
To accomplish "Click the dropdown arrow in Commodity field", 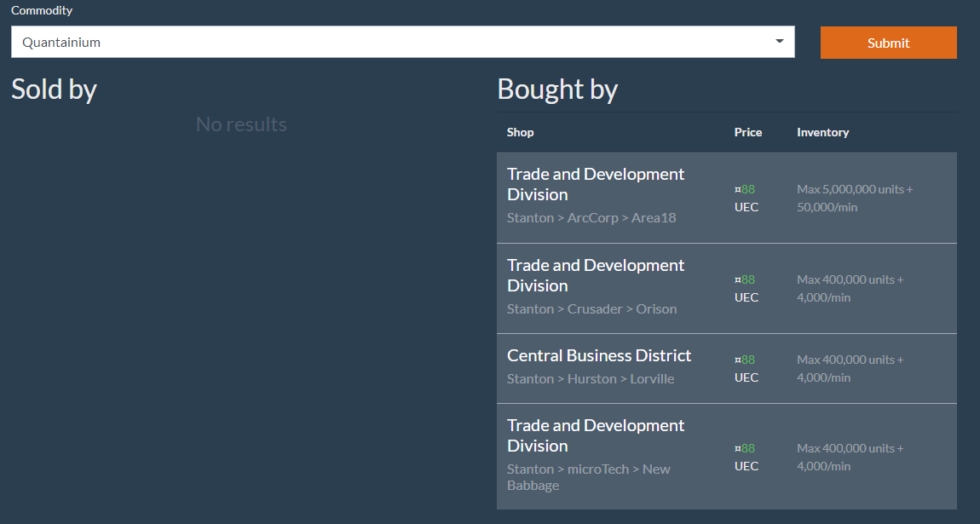I will [x=779, y=42].
